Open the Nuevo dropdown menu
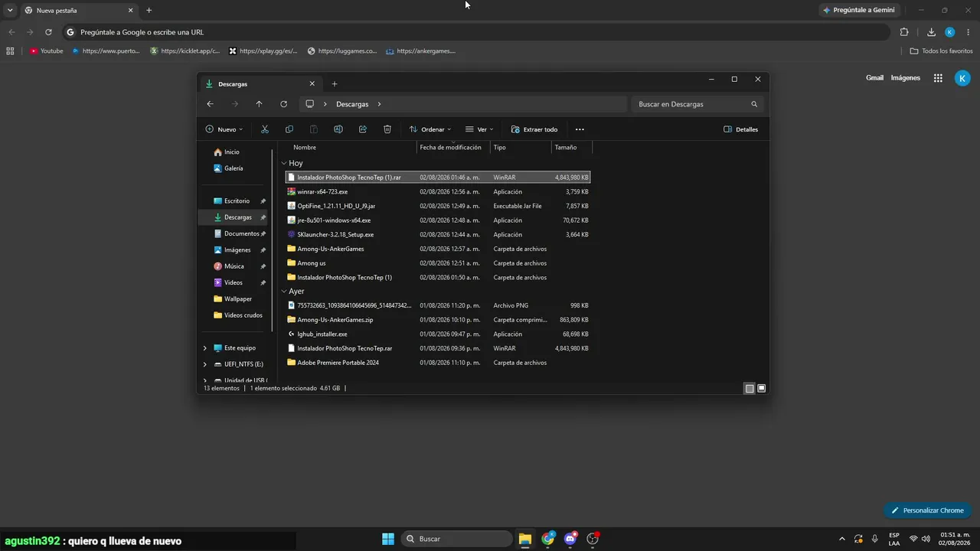This screenshot has width=980, height=551. (224, 129)
